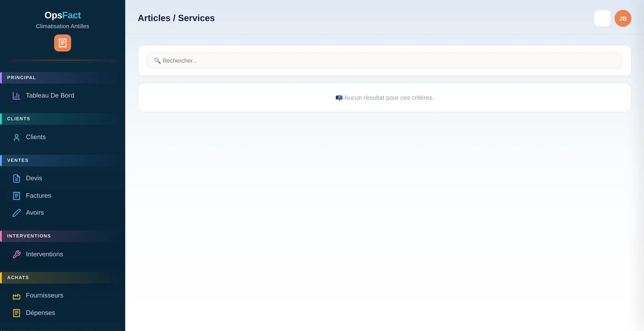Open Tableau De Bord via its chart icon

pyautogui.click(x=17, y=96)
